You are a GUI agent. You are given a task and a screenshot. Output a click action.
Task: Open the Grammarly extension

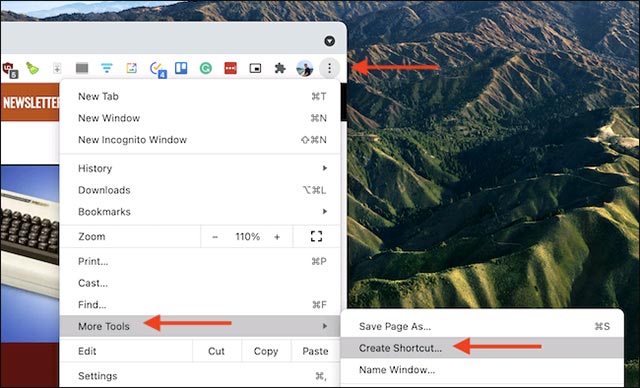coord(206,69)
